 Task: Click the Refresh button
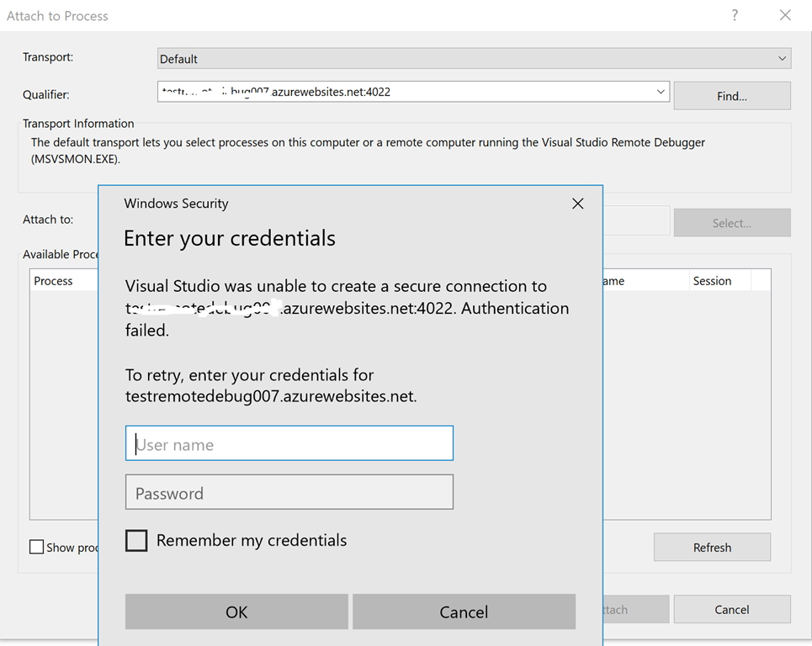pyautogui.click(x=712, y=547)
